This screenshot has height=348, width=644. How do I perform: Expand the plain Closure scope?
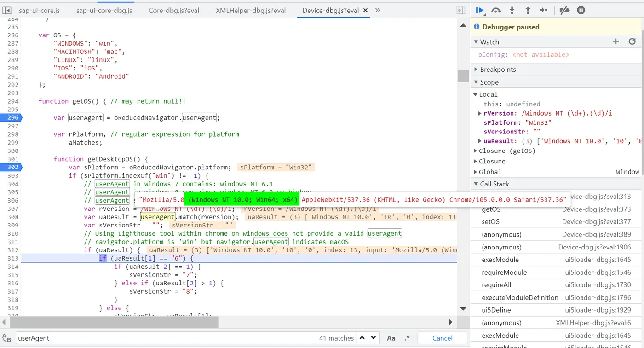pyautogui.click(x=476, y=162)
